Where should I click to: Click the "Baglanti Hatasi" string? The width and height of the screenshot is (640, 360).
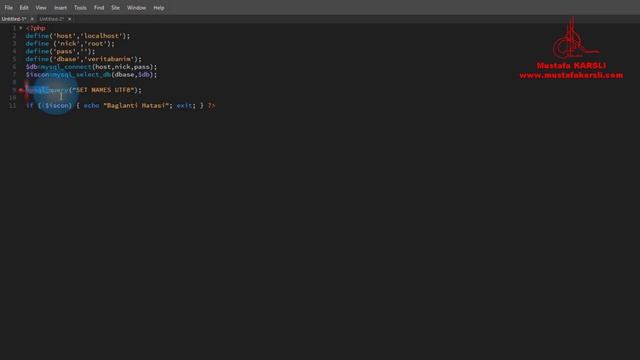coord(136,106)
